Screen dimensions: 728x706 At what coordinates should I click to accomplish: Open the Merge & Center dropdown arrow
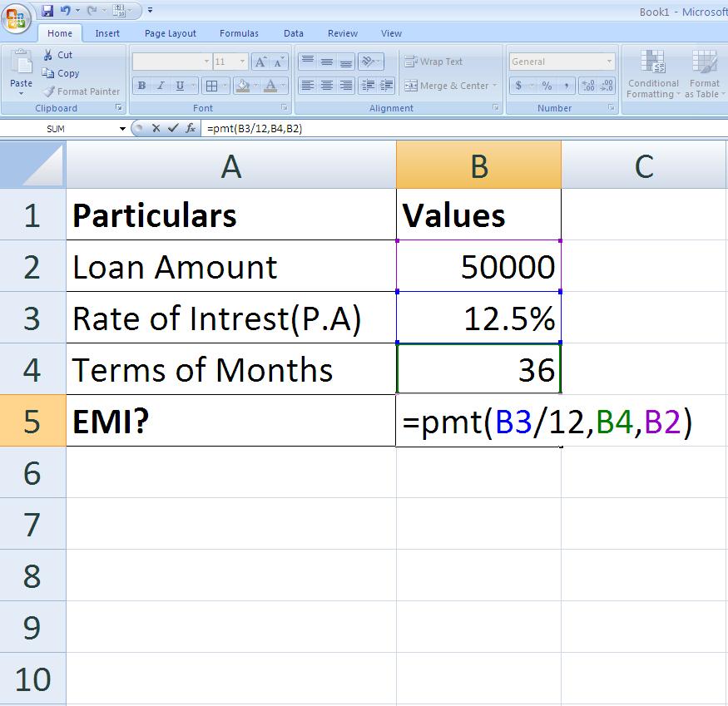(x=494, y=85)
